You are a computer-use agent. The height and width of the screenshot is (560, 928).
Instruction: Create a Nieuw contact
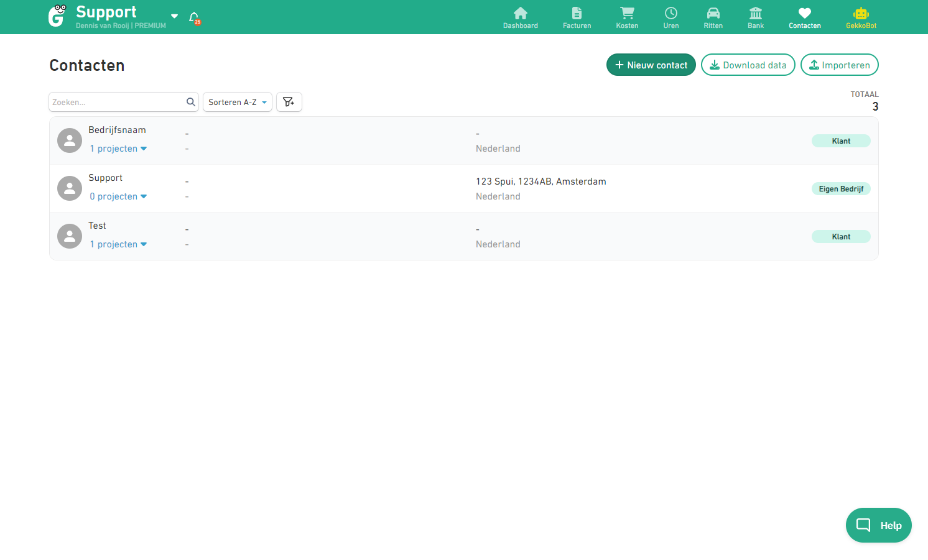tap(651, 65)
